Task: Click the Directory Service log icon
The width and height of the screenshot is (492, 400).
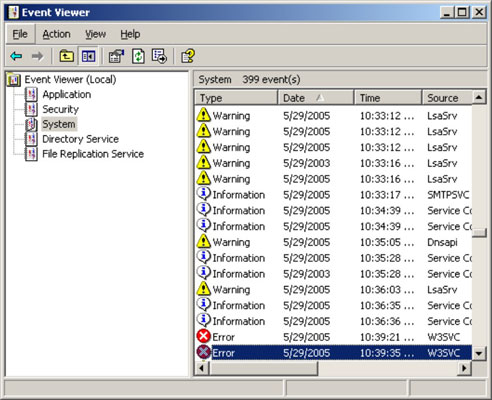Action: coord(31,139)
